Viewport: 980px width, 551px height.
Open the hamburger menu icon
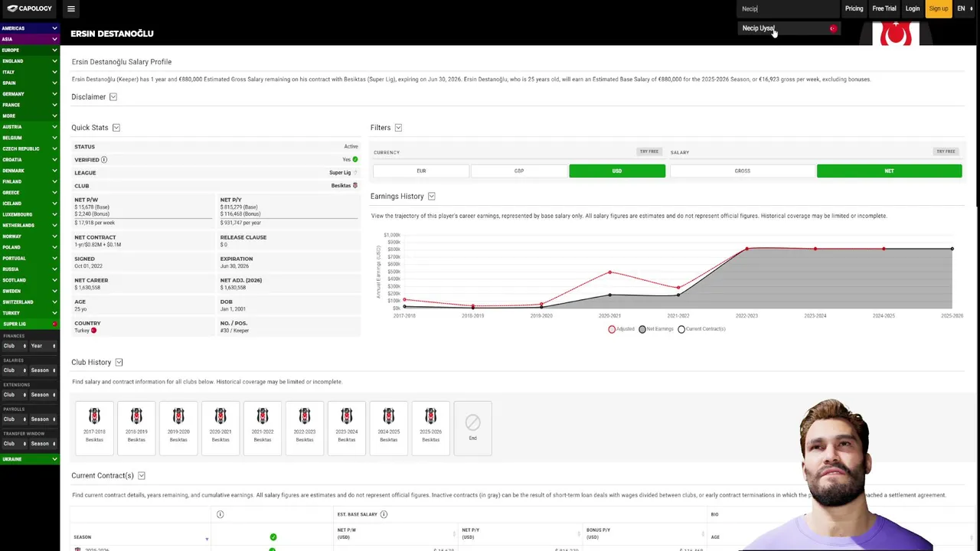coord(71,9)
